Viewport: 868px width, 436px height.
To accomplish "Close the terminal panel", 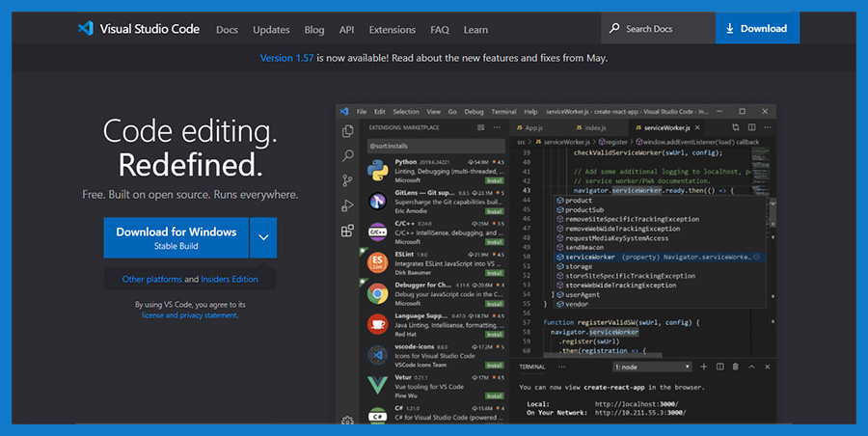I will point(768,367).
